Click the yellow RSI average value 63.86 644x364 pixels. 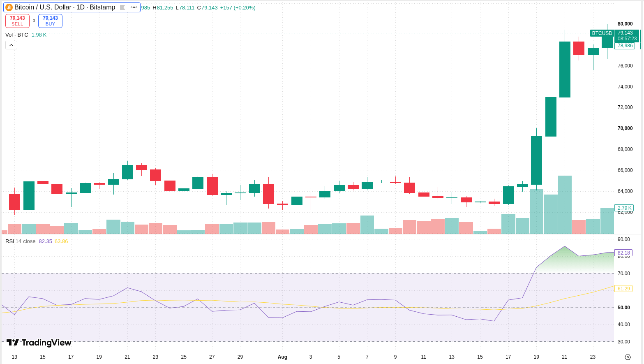click(x=61, y=241)
